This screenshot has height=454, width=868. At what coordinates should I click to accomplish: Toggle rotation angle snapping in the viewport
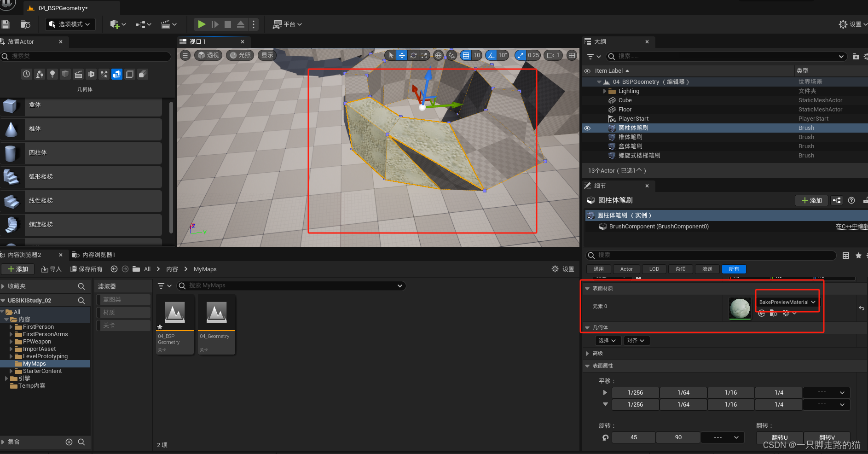pos(491,55)
